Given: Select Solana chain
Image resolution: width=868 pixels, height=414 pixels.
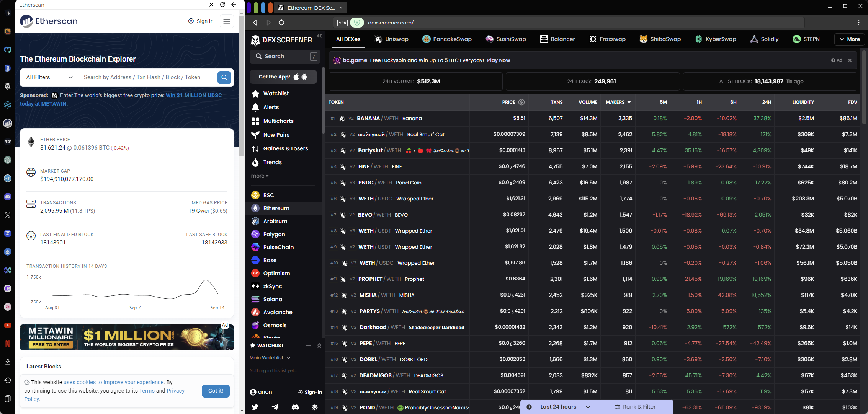Looking at the screenshot, I should (x=273, y=299).
